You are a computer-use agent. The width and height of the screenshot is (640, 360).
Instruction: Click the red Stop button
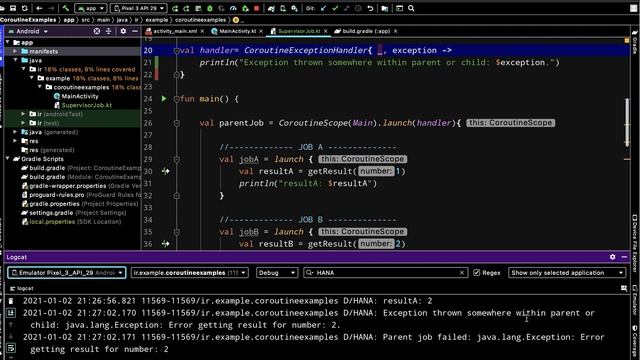[257, 8]
